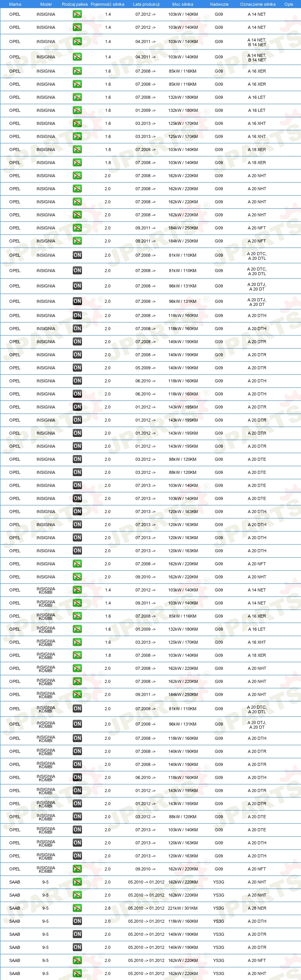Select SAAB brand in the A 28 NER row
The height and width of the screenshot is (980, 301).
15,908
